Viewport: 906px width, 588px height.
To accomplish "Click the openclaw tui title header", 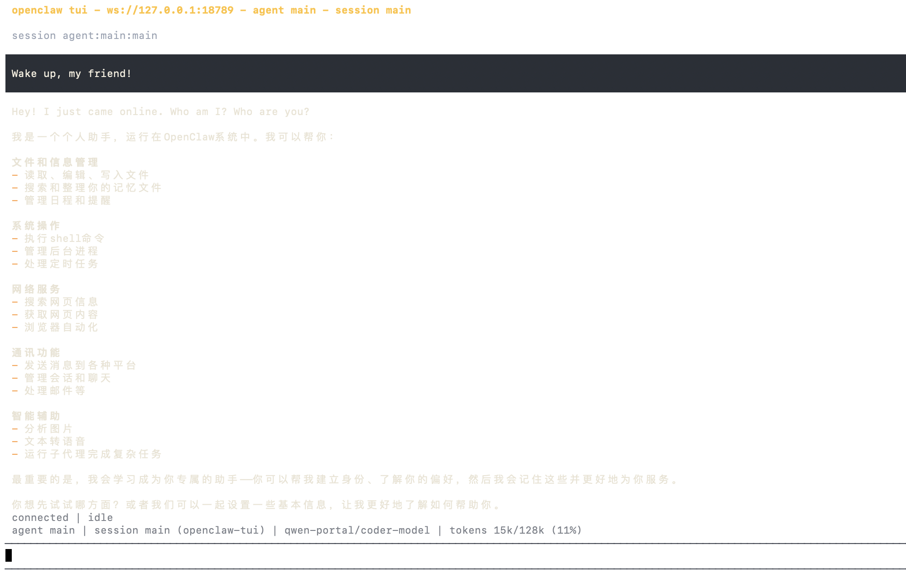I will point(49,10).
